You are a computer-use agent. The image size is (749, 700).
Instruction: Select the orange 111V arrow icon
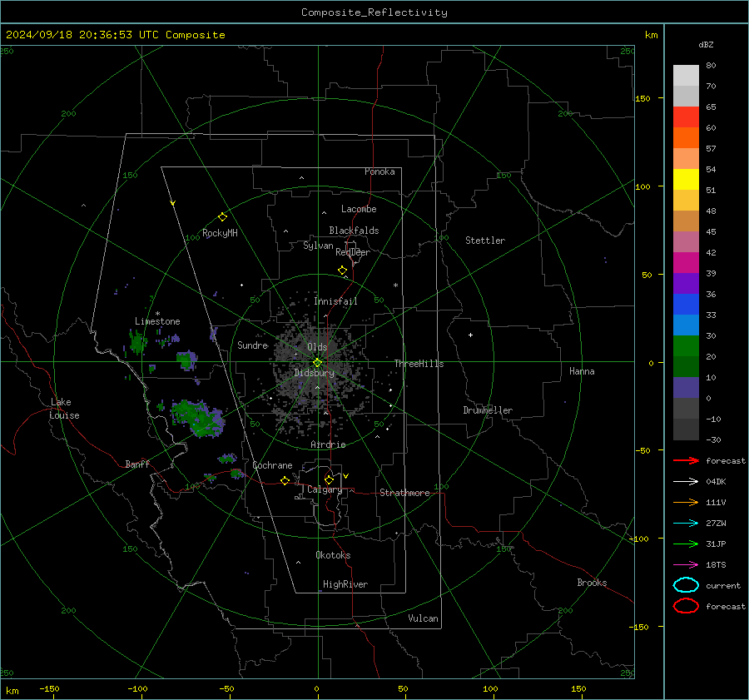pos(686,502)
